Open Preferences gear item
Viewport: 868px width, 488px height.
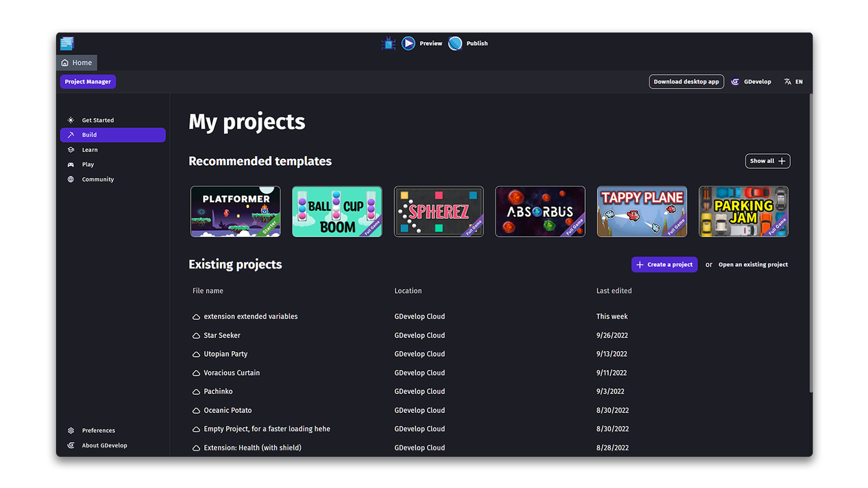coord(113,430)
